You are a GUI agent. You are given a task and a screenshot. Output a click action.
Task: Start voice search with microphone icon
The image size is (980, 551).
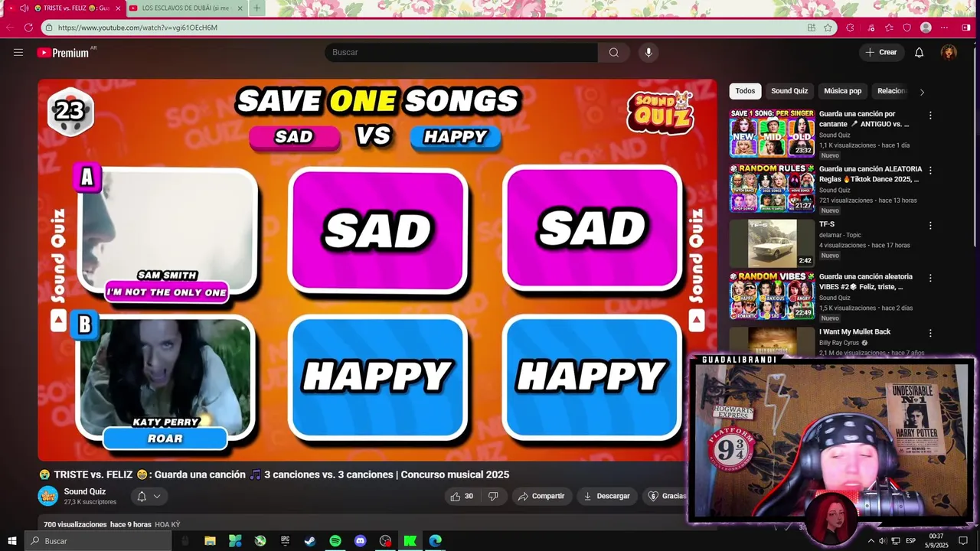coord(648,52)
